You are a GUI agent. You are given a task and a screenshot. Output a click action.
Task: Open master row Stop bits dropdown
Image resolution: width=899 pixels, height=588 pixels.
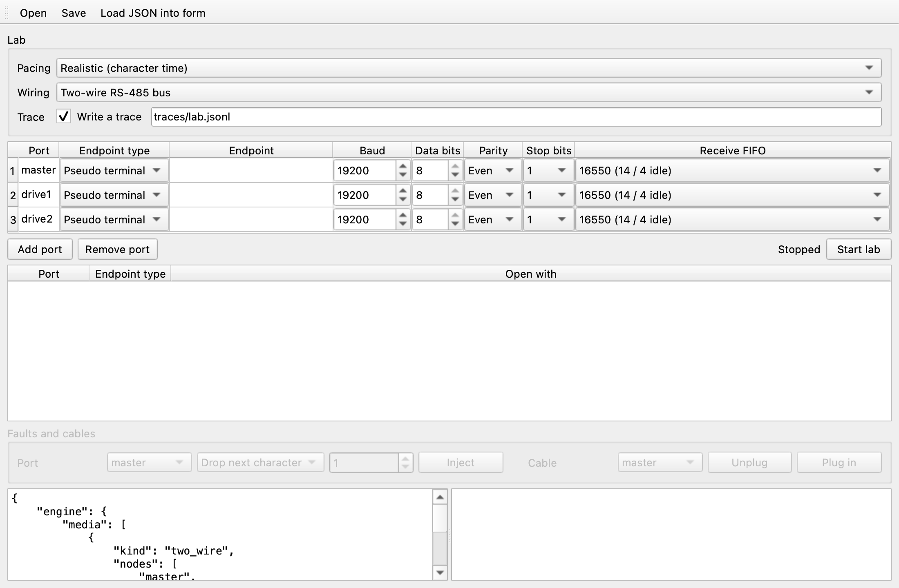(548, 171)
